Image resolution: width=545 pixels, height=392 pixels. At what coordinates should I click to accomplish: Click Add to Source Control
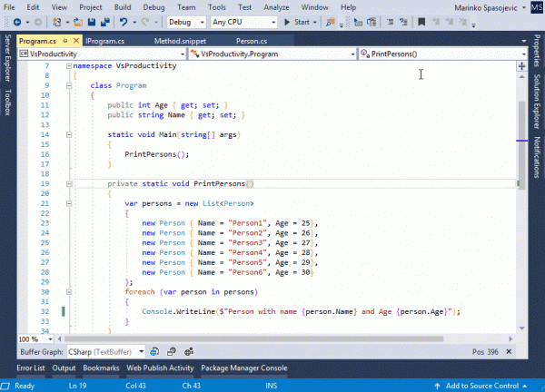coord(484,386)
